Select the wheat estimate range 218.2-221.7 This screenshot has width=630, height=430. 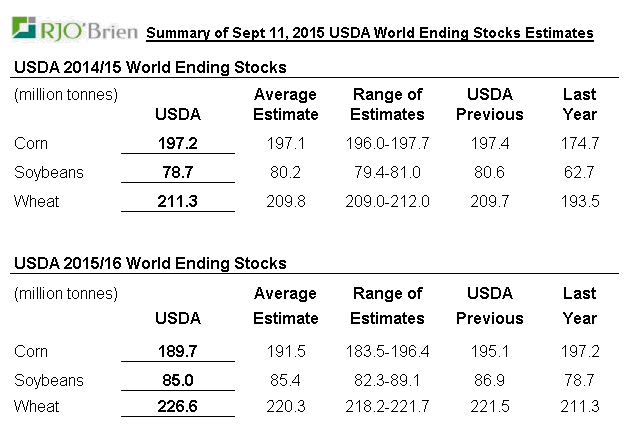pyautogui.click(x=388, y=407)
